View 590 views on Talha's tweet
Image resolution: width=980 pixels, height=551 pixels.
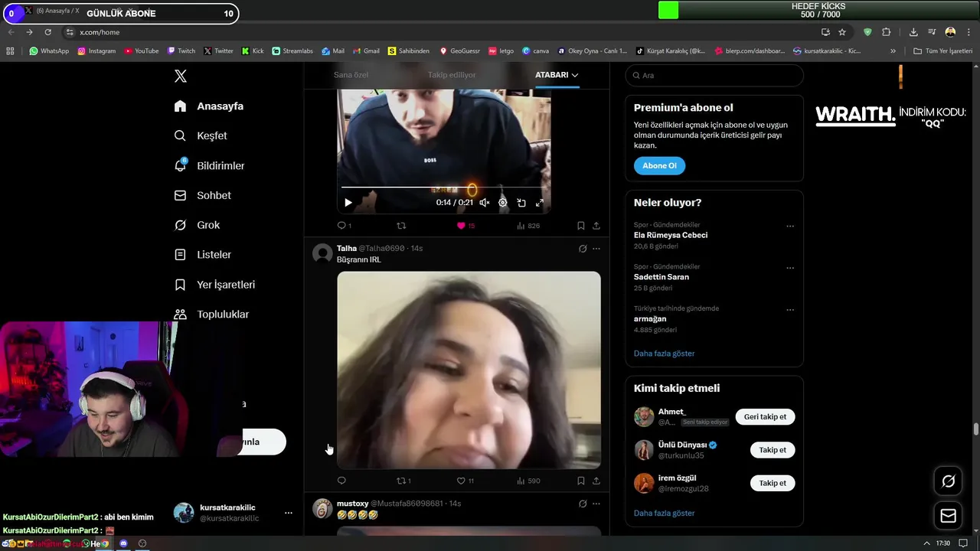(x=528, y=481)
